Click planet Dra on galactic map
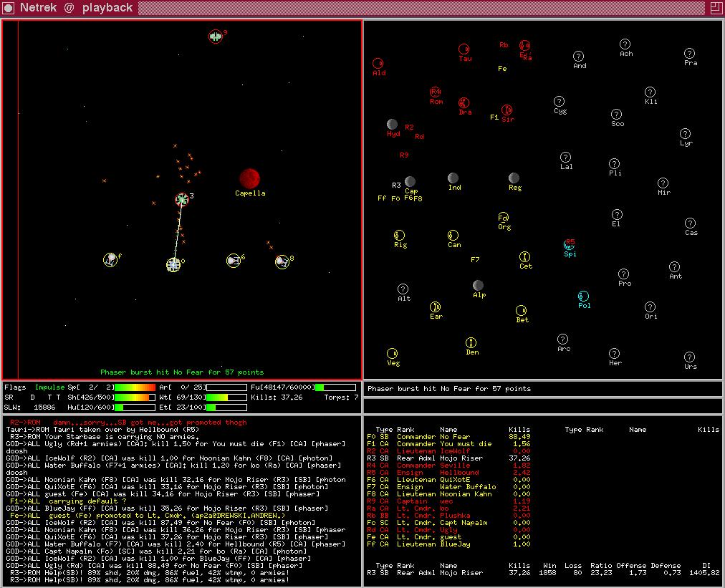 click(x=464, y=102)
